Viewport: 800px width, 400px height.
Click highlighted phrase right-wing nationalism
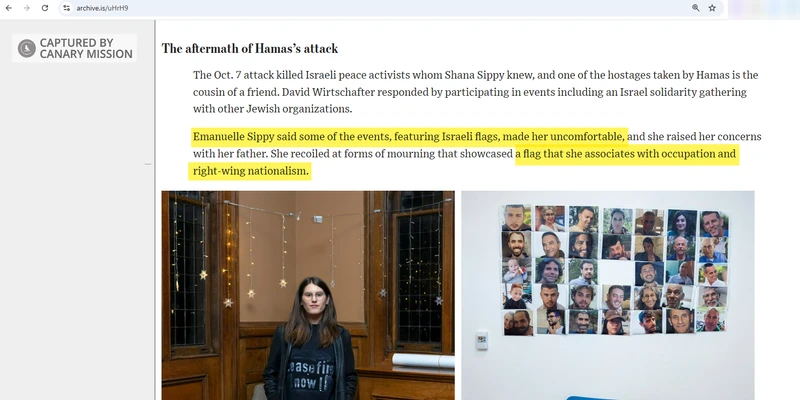click(x=251, y=171)
